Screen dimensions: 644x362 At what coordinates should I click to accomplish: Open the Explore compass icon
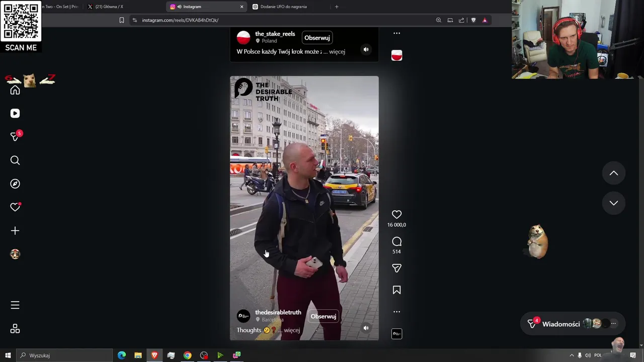point(15,184)
